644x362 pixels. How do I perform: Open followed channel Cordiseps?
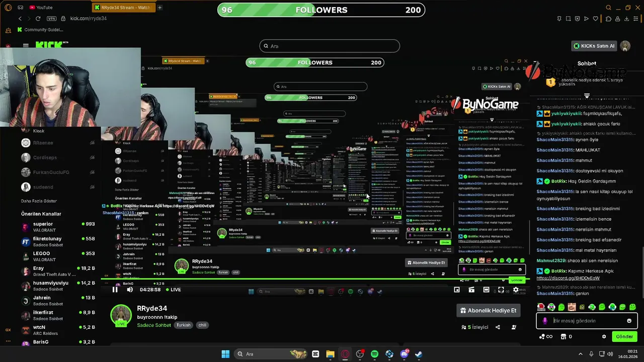point(58,157)
